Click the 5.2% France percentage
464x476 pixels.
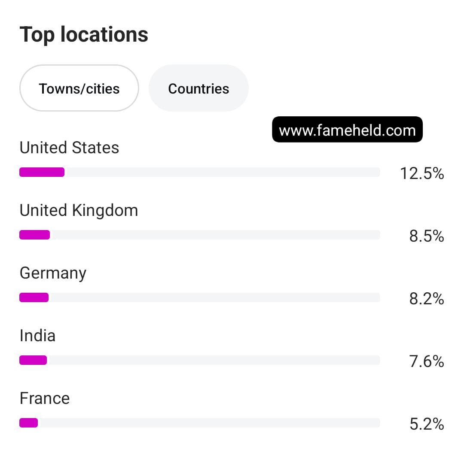pyautogui.click(x=426, y=424)
